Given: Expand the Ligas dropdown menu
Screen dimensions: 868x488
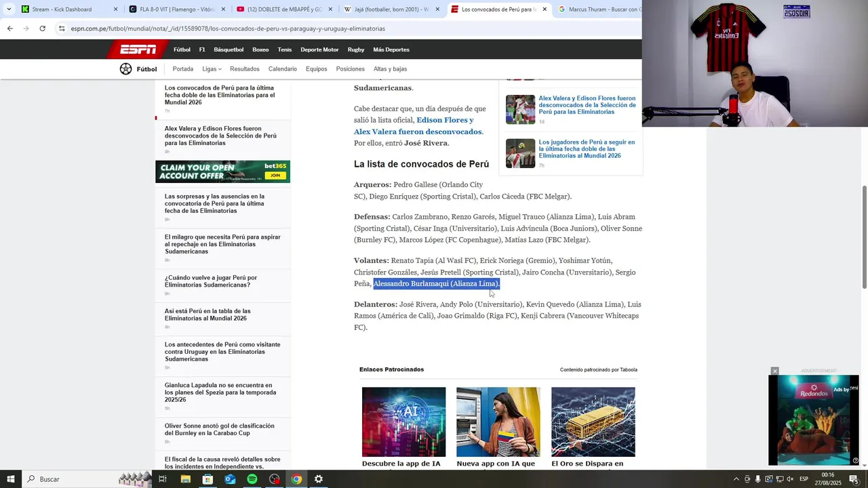Looking at the screenshot, I should 212,69.
